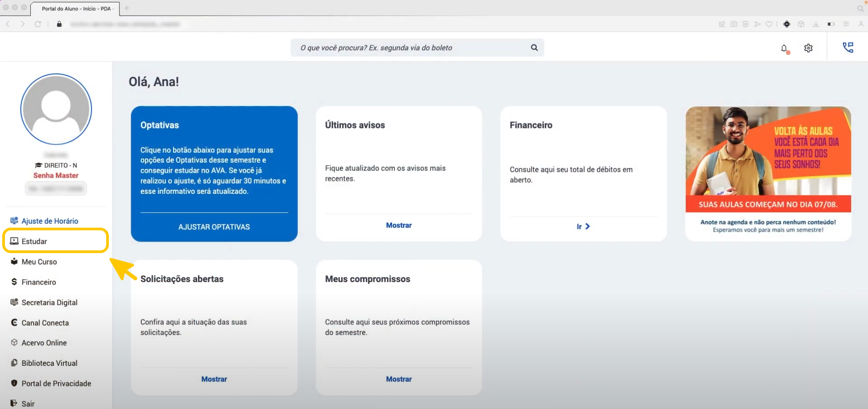The width and height of the screenshot is (868, 409).
Task: Check notifications via the bell icon
Action: tap(784, 48)
